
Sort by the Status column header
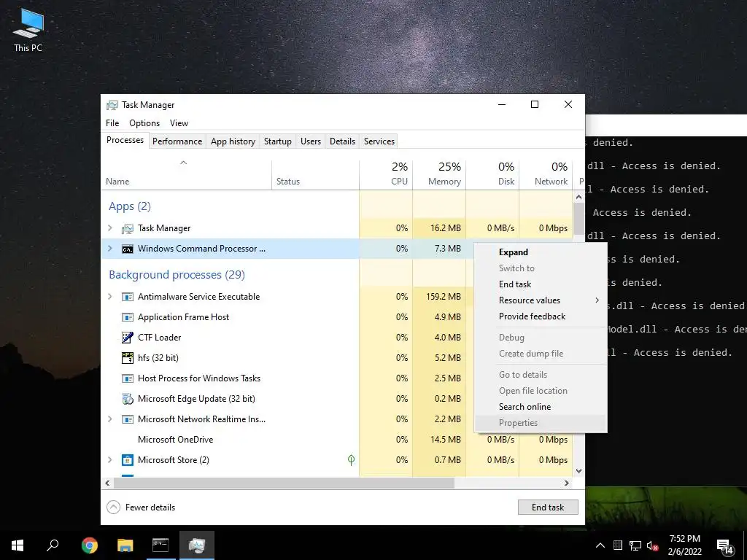click(315, 175)
